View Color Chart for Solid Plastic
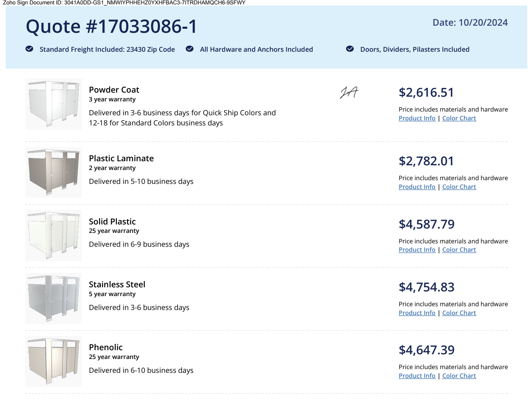 click(459, 250)
